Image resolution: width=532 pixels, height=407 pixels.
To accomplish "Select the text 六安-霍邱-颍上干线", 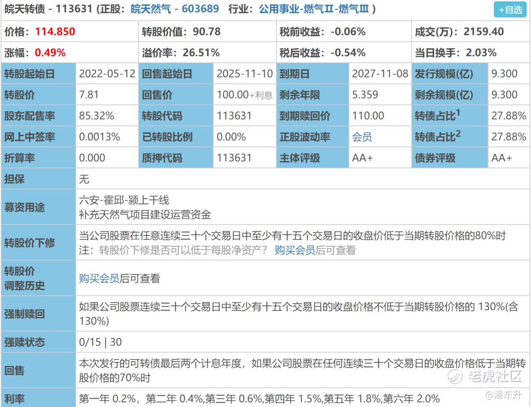I will [x=124, y=200].
